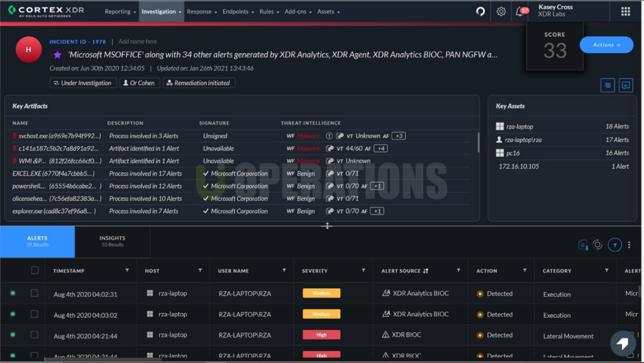This screenshot has height=363, width=644.
Task: Click the Cortex XDR logo
Action: point(46,11)
